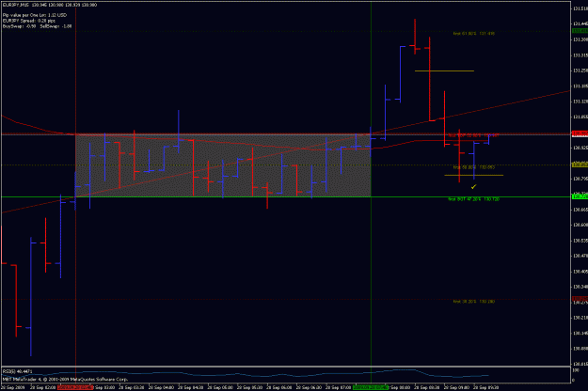Click the '28 Sep 05:00' time axis label
Screen dimensions: 588x391
(x=222, y=387)
